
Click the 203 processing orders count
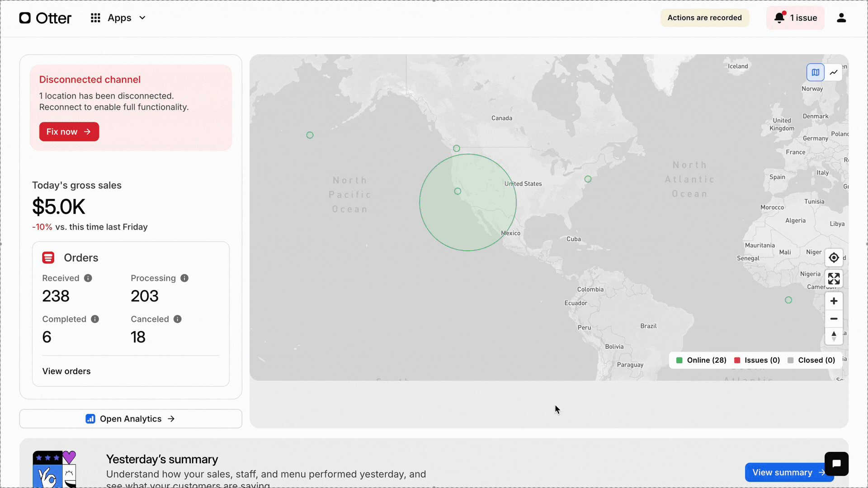click(x=145, y=296)
